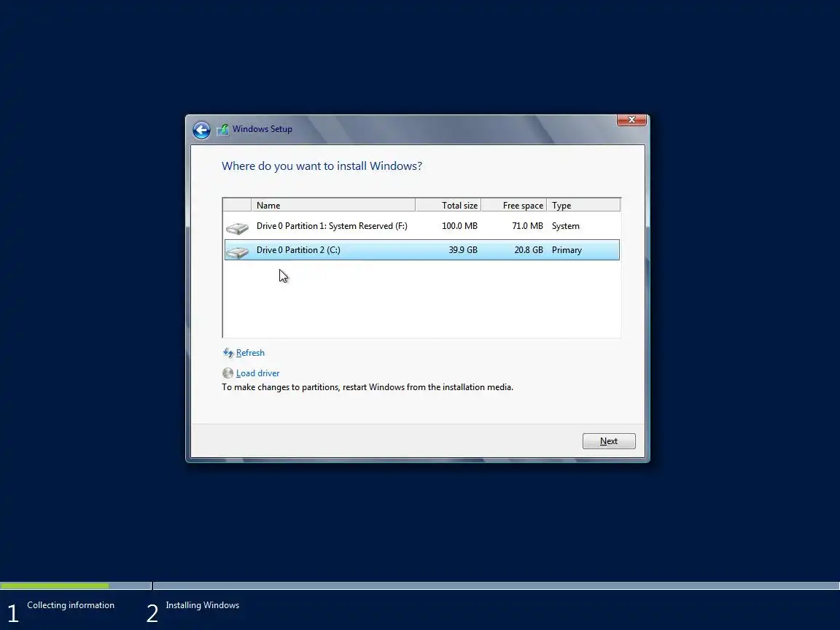
Task: Click the 39.9 GB total size cell
Action: click(x=463, y=250)
